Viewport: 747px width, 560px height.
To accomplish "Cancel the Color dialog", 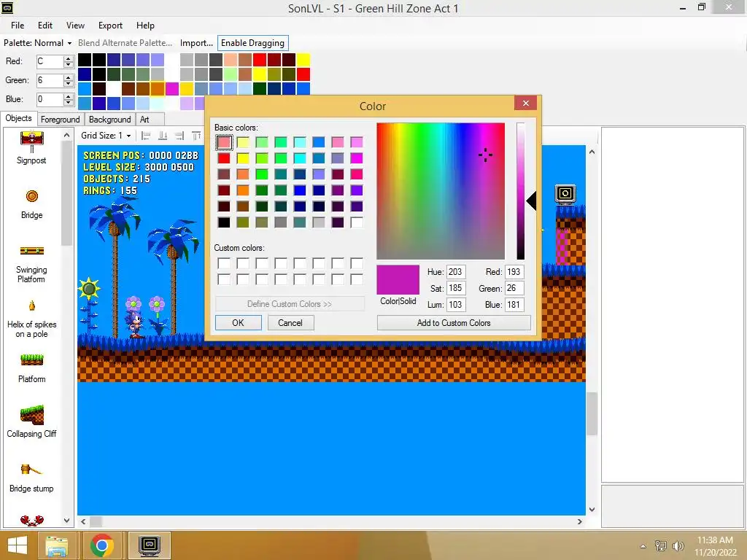I will click(x=290, y=323).
